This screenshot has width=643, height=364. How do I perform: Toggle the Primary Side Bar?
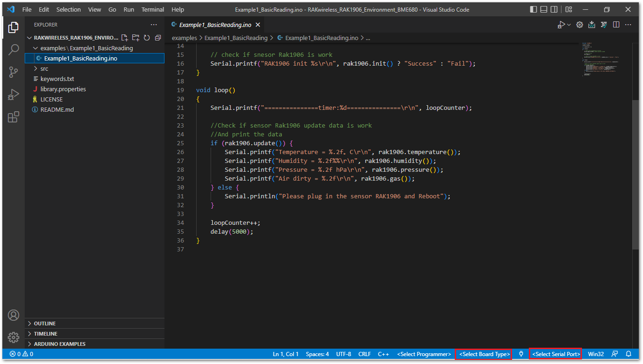pyautogui.click(x=534, y=9)
